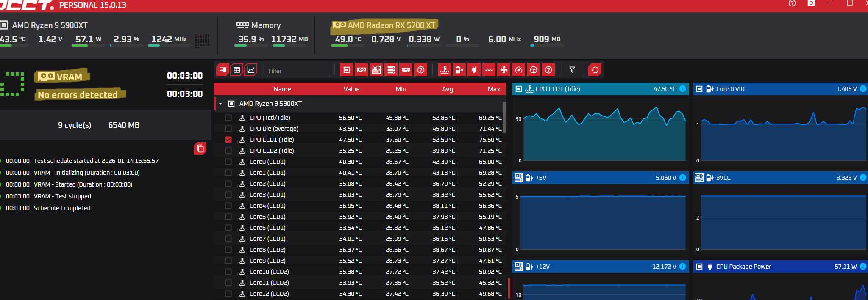868x300 pixels.
Task: Select the Core10 (CCD2) row name
Action: (269, 272)
